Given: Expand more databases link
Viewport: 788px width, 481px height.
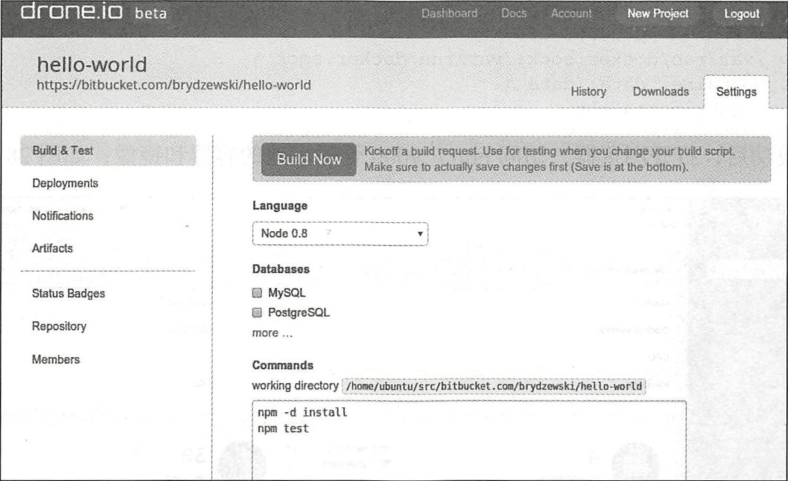Looking at the screenshot, I should click(272, 333).
